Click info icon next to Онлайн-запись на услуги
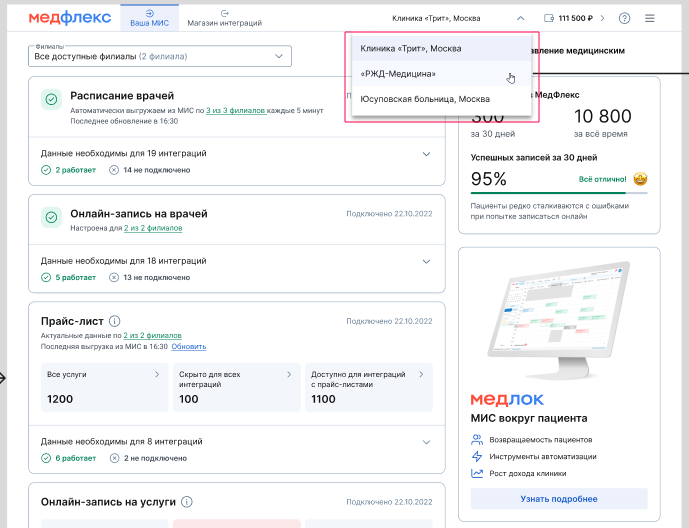The width and height of the screenshot is (689, 528). [x=187, y=502]
